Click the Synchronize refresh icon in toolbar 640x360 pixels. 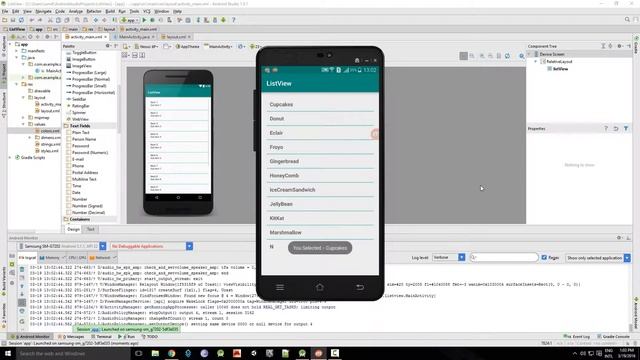(x=21, y=20)
